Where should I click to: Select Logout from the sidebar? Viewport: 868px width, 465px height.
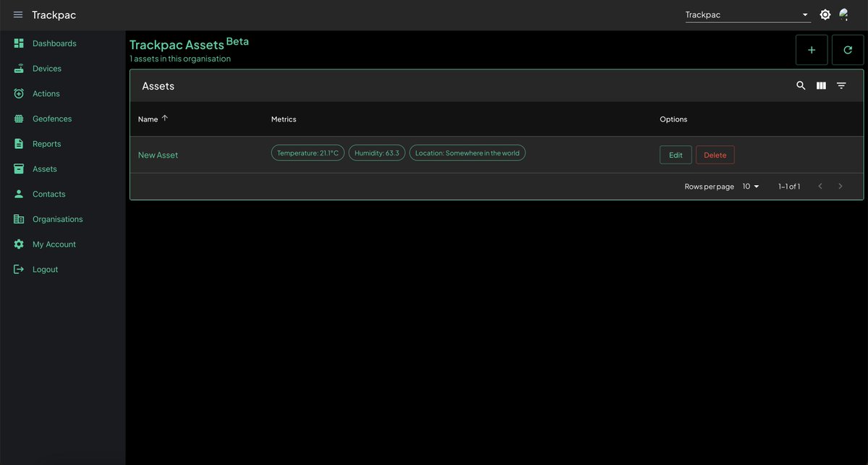click(x=46, y=270)
